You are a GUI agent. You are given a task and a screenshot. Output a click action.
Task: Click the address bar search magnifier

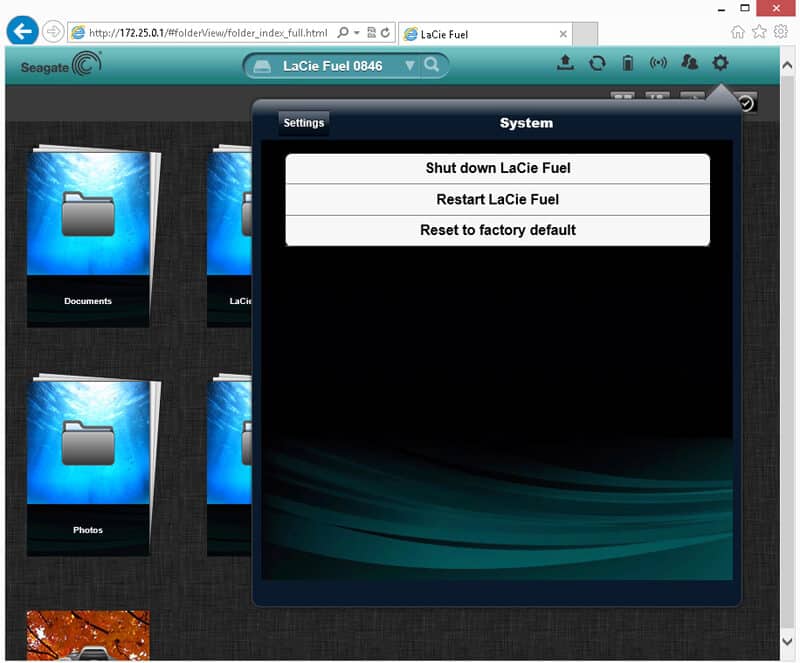point(343,33)
